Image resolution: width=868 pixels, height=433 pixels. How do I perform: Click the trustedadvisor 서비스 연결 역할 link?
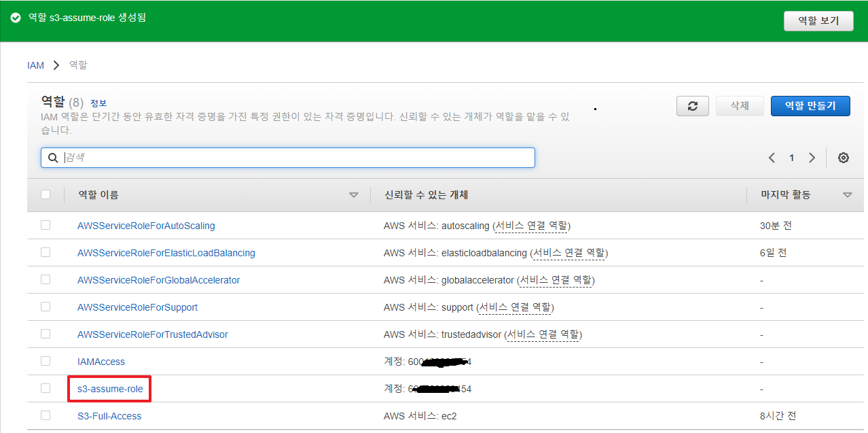pyautogui.click(x=543, y=334)
